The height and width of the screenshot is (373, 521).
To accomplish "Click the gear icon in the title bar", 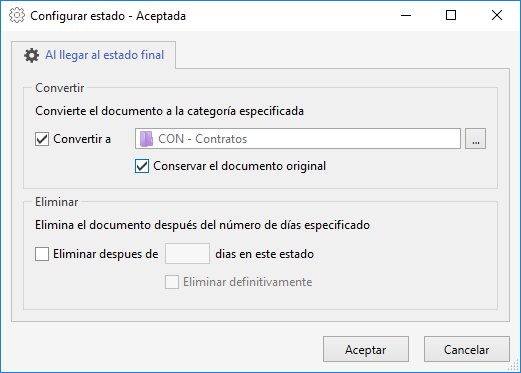I will tap(17, 15).
